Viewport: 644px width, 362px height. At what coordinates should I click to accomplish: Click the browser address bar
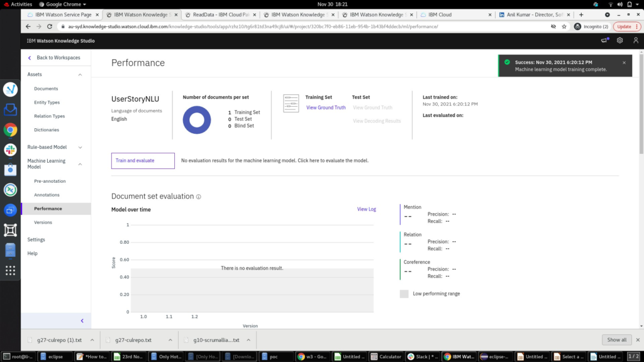tap(302, 27)
